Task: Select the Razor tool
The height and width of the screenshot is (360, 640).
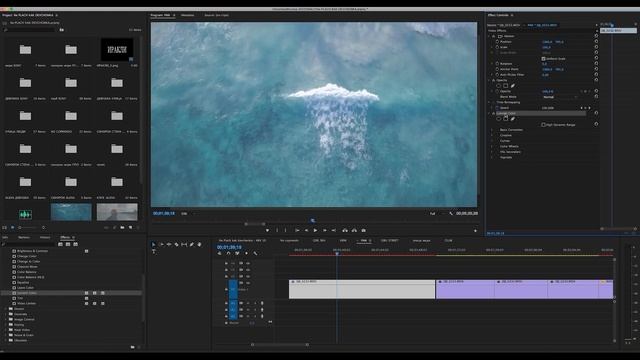Action: (x=177, y=244)
